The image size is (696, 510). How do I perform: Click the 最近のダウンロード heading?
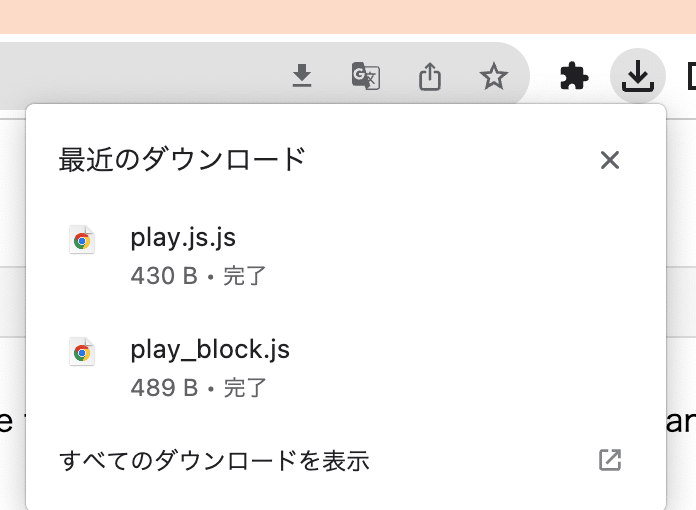click(x=182, y=159)
